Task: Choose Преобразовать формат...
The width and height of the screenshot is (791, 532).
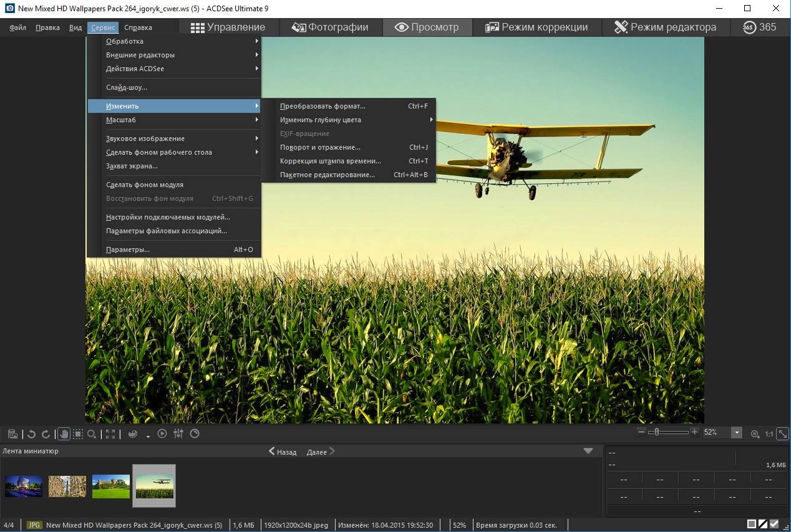Action: tap(348, 106)
